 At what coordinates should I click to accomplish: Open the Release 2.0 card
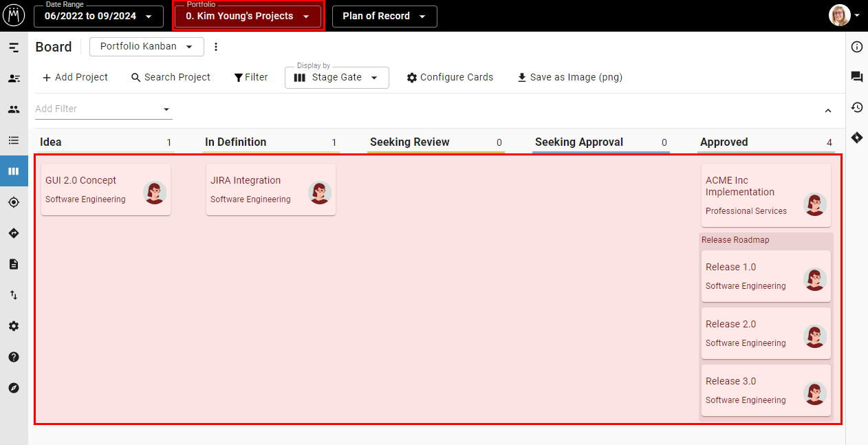766,333
